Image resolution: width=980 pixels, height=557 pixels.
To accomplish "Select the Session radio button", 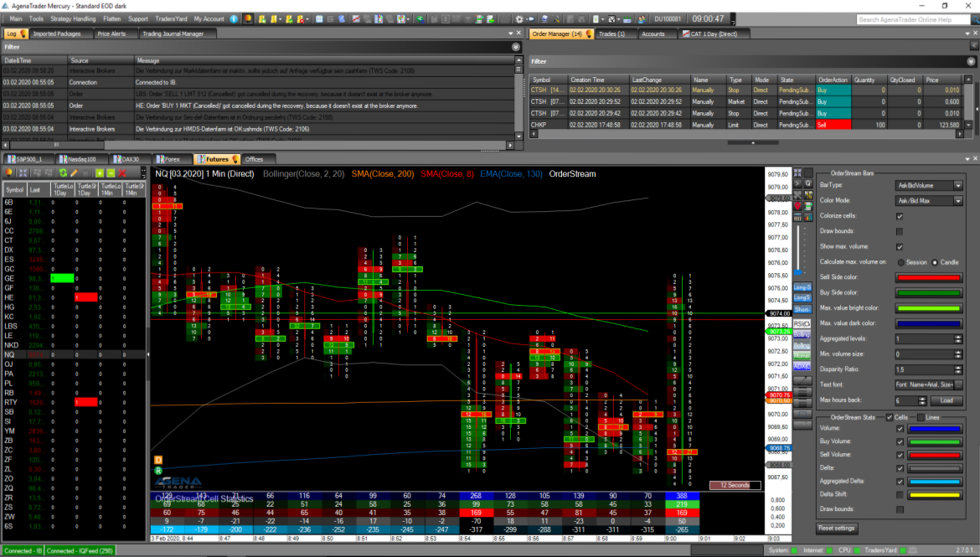I will [900, 262].
